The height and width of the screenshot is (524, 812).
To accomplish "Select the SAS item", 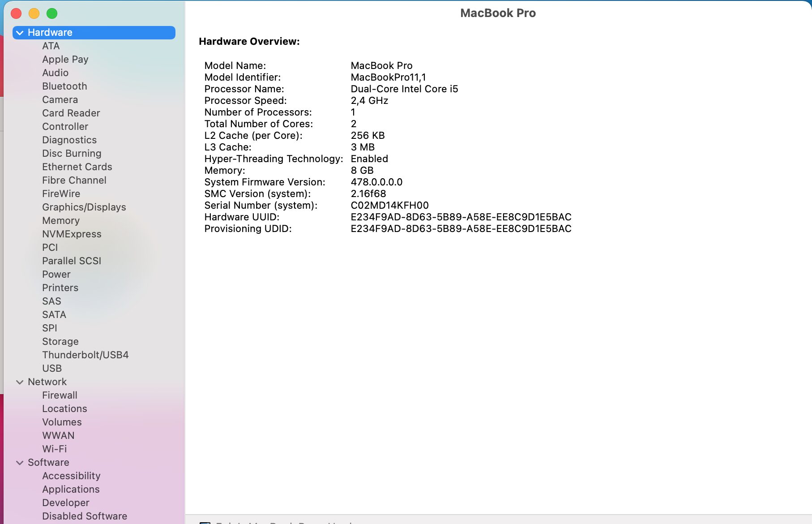I will pos(51,301).
